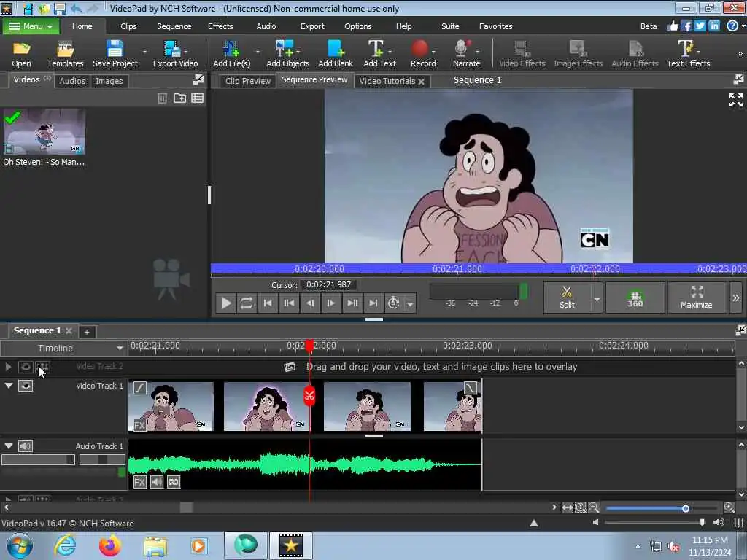This screenshot has width=747, height=560.
Task: Select the Oh Steven! clip thumbnail
Action: coord(44,131)
